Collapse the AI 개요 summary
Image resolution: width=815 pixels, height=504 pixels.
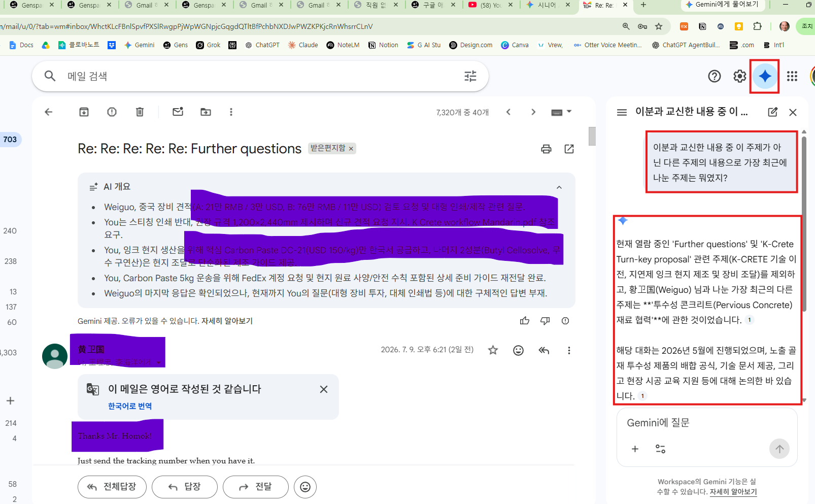[x=559, y=187]
